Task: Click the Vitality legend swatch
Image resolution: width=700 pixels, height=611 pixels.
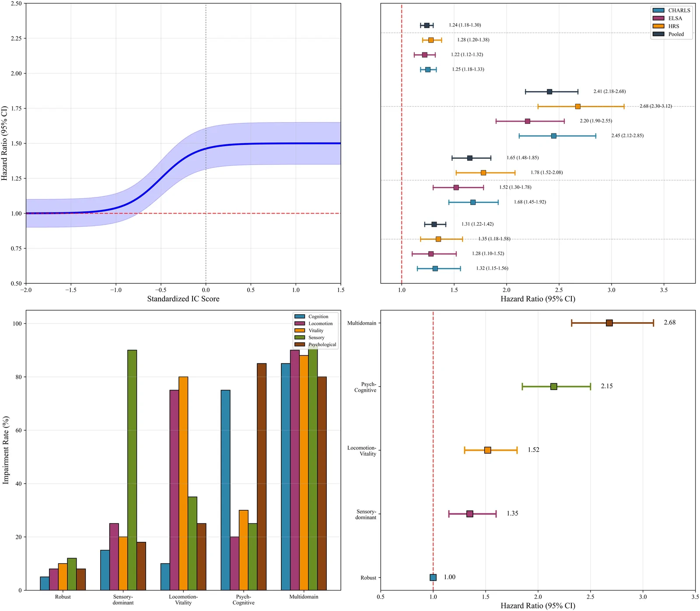Action: click(x=300, y=330)
